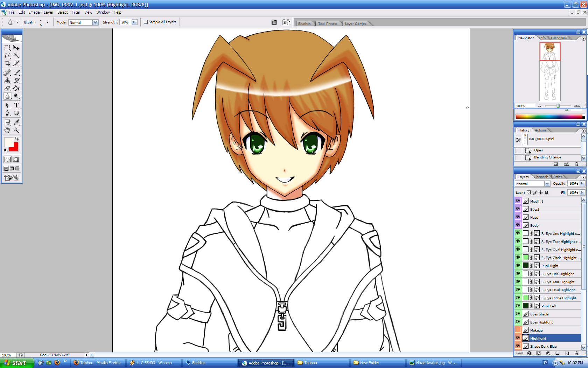Select the Crop tool
The image size is (588, 368).
[7, 63]
